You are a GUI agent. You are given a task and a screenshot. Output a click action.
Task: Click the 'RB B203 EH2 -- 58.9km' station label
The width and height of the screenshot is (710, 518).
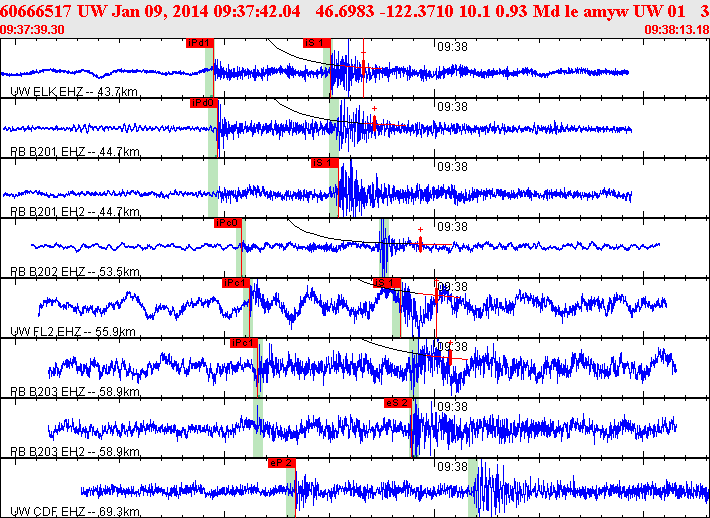pyautogui.click(x=75, y=452)
